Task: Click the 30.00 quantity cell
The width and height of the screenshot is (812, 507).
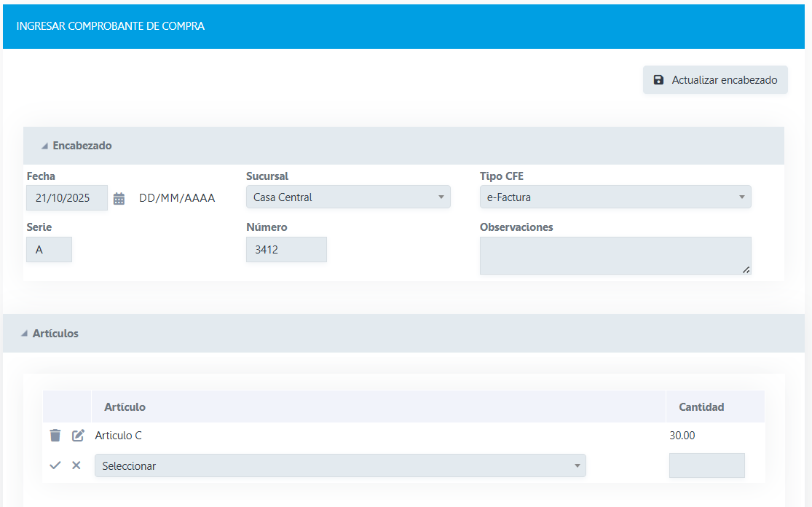Action: [682, 436]
